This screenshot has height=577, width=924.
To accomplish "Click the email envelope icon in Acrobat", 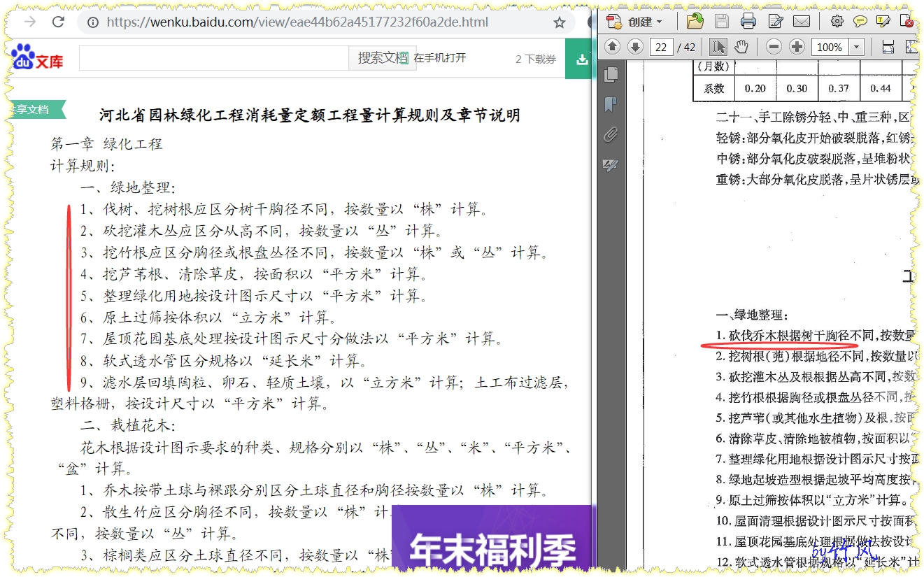I will [801, 21].
